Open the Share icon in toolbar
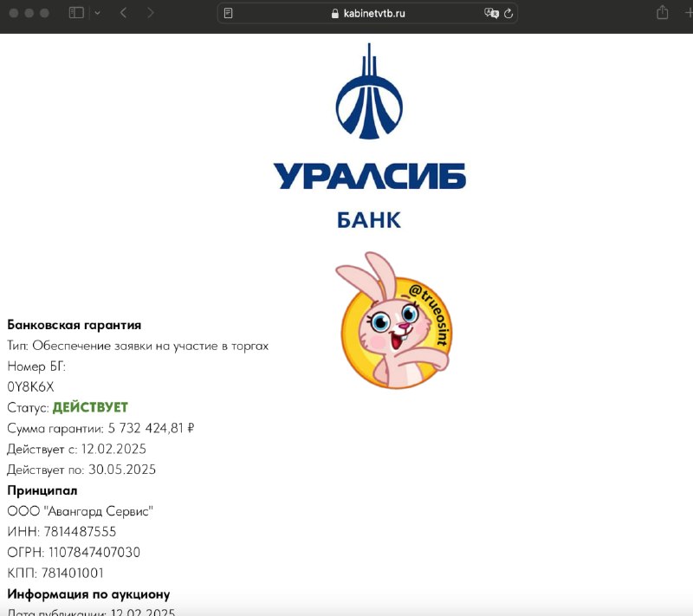Screen dimensions: 693x616 tap(662, 12)
